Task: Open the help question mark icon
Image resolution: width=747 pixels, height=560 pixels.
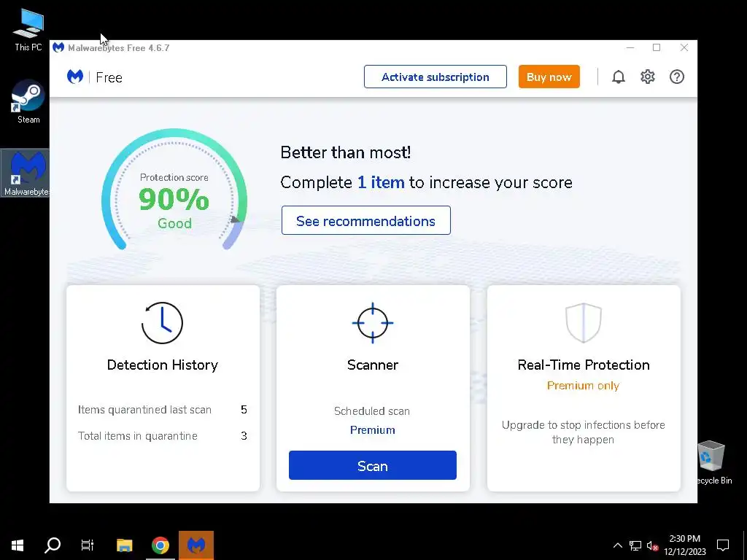Action: coord(676,77)
